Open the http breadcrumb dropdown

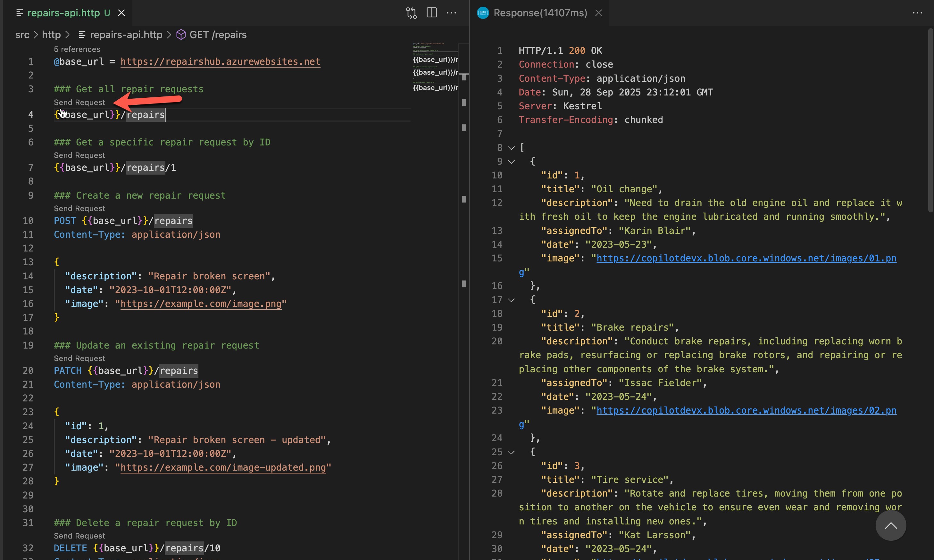pyautogui.click(x=51, y=34)
